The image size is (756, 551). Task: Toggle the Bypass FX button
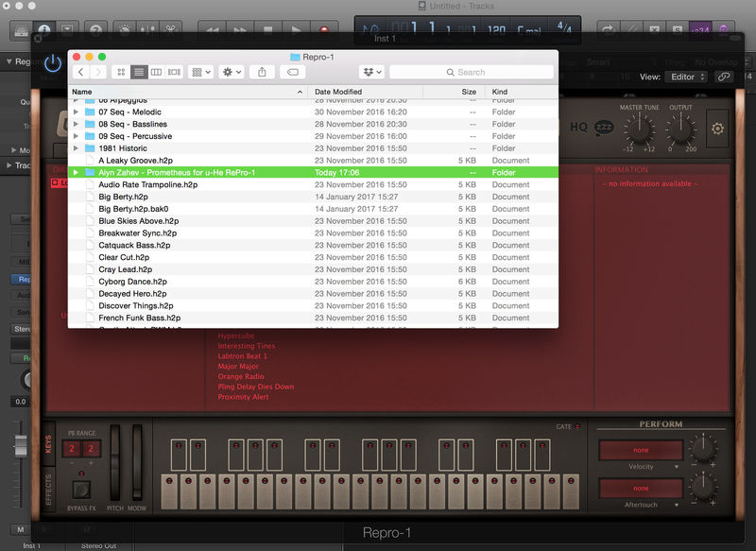point(80,490)
